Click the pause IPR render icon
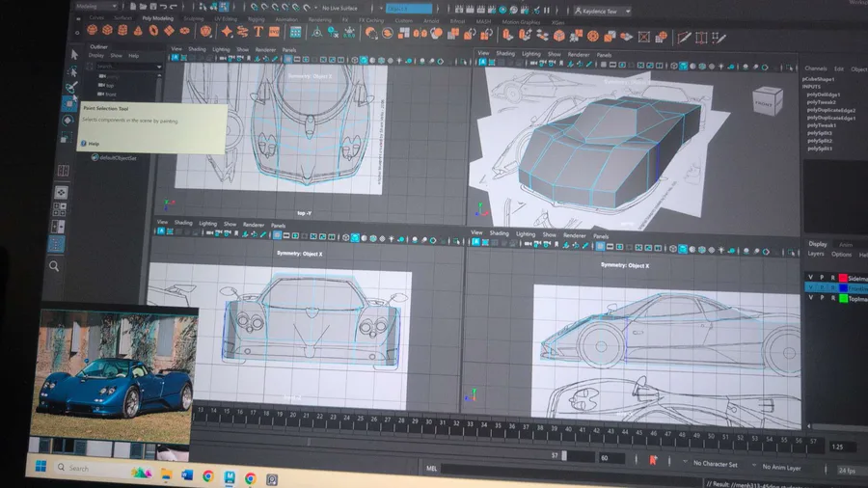868x488 pixels. [x=547, y=10]
